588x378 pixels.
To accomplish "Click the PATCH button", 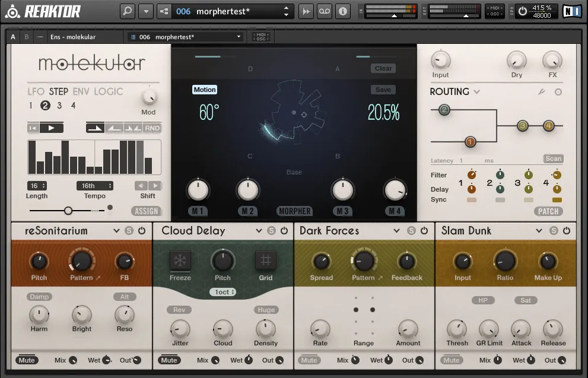I will [x=548, y=211].
